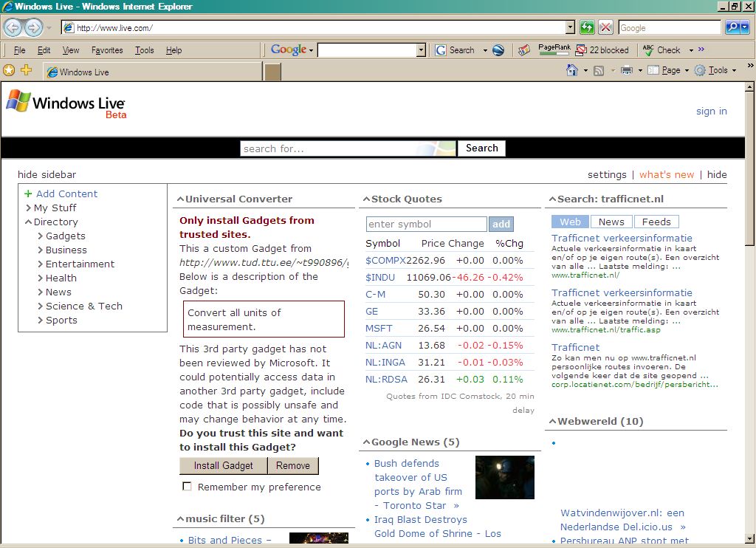Open the MSFT stock symbol link
This screenshot has height=548, width=756.
379,329
